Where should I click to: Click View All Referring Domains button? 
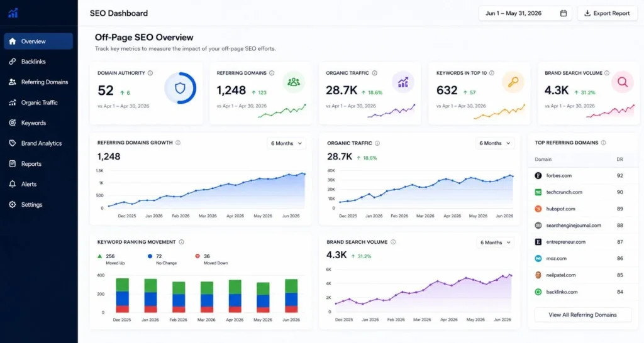582,315
